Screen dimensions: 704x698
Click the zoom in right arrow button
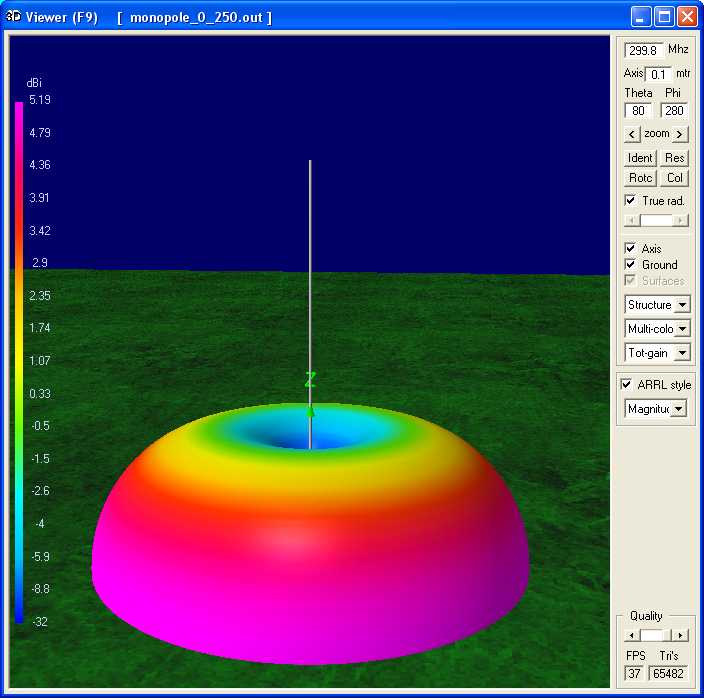click(x=680, y=134)
